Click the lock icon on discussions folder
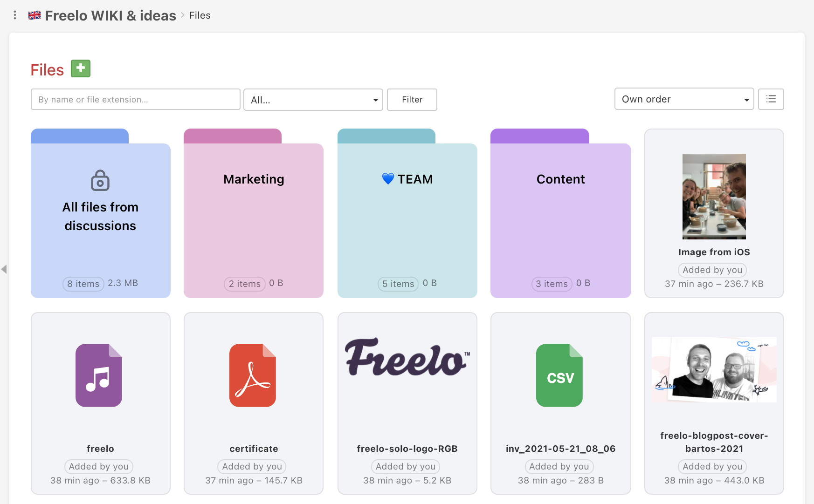This screenshot has height=504, width=814. point(100,180)
